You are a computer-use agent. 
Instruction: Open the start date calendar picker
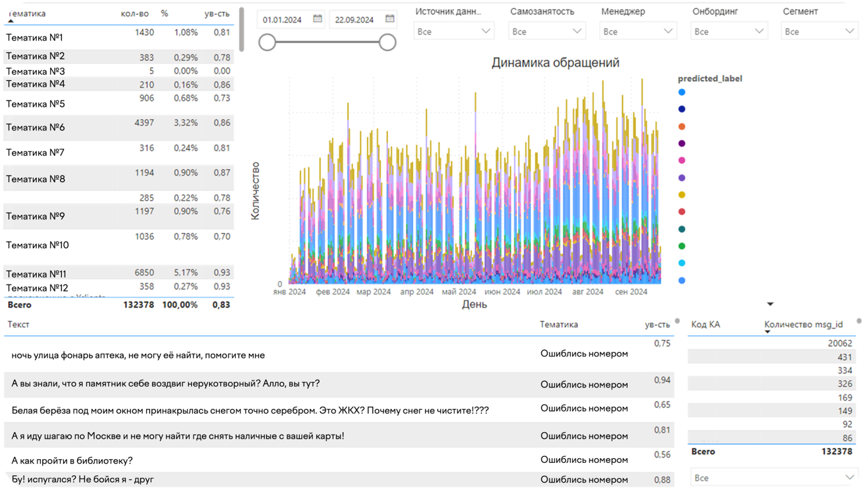318,19
